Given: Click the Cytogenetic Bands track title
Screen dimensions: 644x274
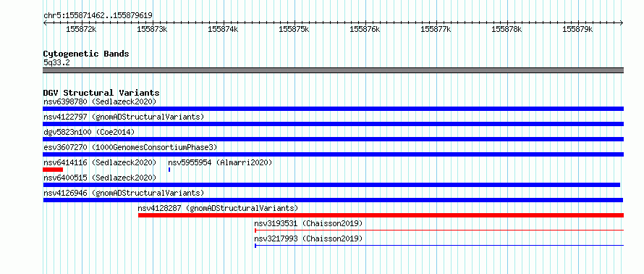Looking at the screenshot, I should [x=86, y=54].
